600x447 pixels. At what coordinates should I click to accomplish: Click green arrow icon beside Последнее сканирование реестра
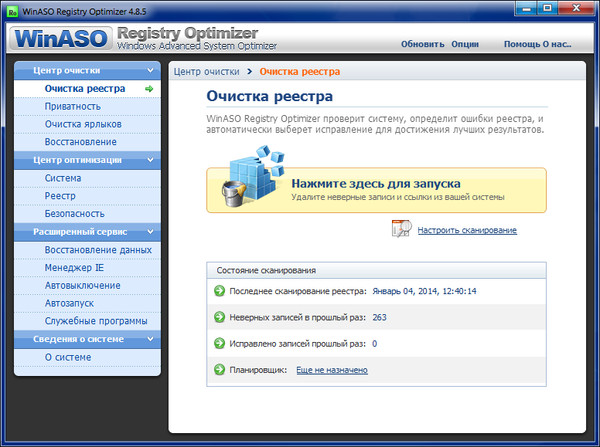click(219, 291)
